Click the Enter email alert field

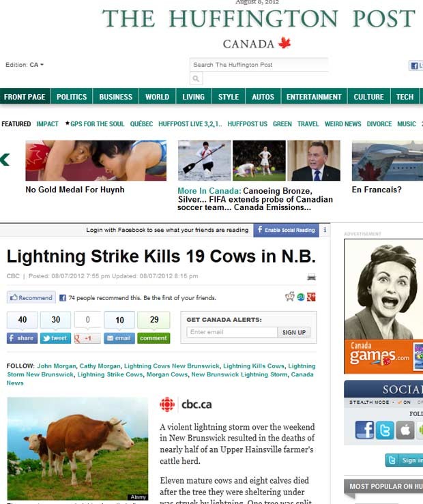click(x=232, y=332)
